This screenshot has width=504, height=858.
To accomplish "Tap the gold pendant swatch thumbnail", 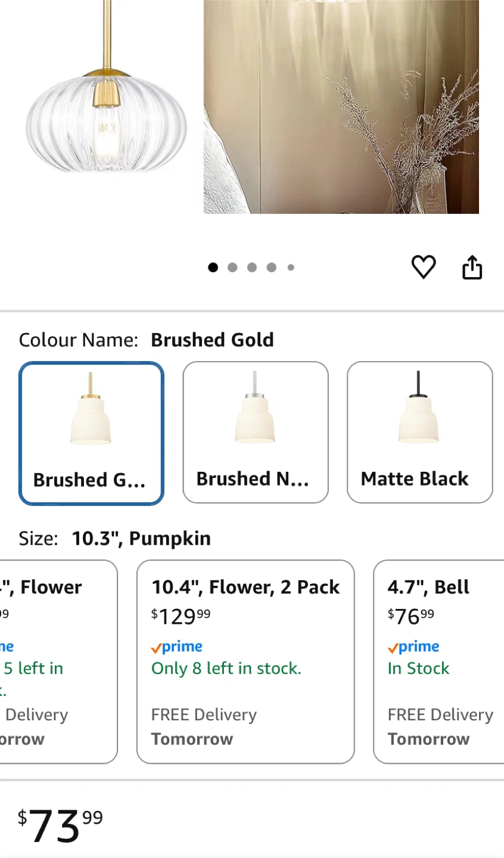I will coord(91,411).
